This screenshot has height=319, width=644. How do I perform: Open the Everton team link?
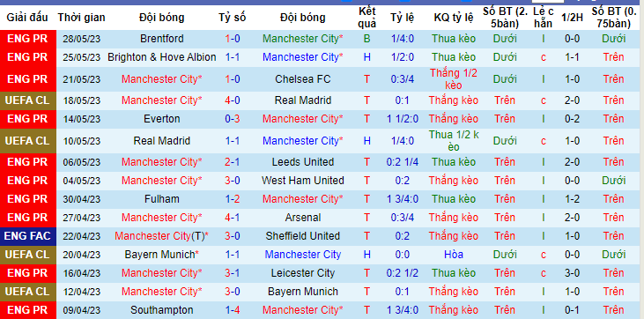coord(161,119)
